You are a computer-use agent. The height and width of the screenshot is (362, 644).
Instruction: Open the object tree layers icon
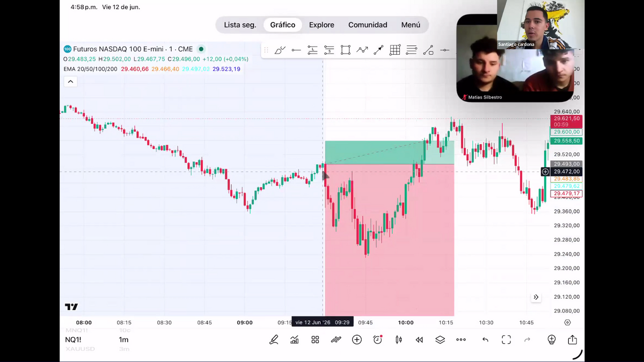[x=440, y=339]
